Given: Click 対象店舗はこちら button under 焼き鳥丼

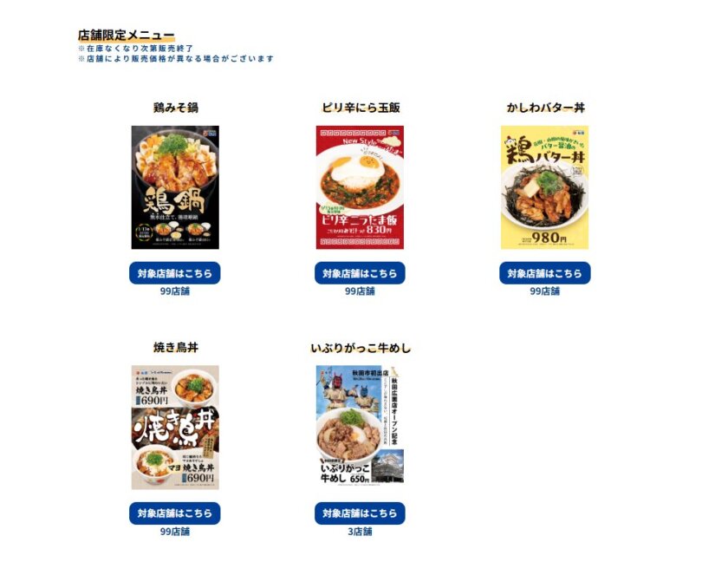Looking at the screenshot, I should tap(175, 513).
